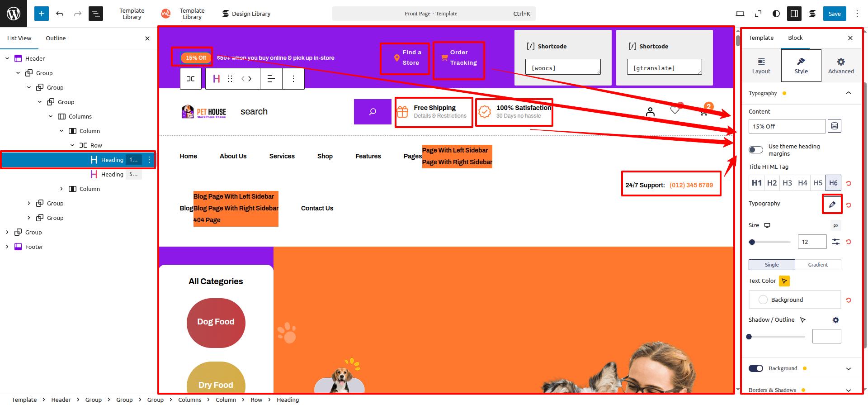Viewport: 868px width, 405px height.
Task: Toggle the settings sidebar panel icon
Action: tap(794, 14)
